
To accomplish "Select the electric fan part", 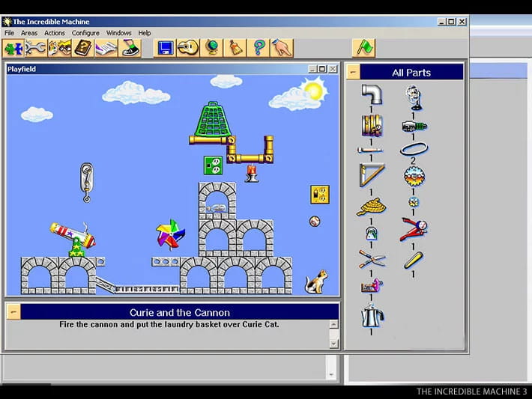I will [x=413, y=95].
